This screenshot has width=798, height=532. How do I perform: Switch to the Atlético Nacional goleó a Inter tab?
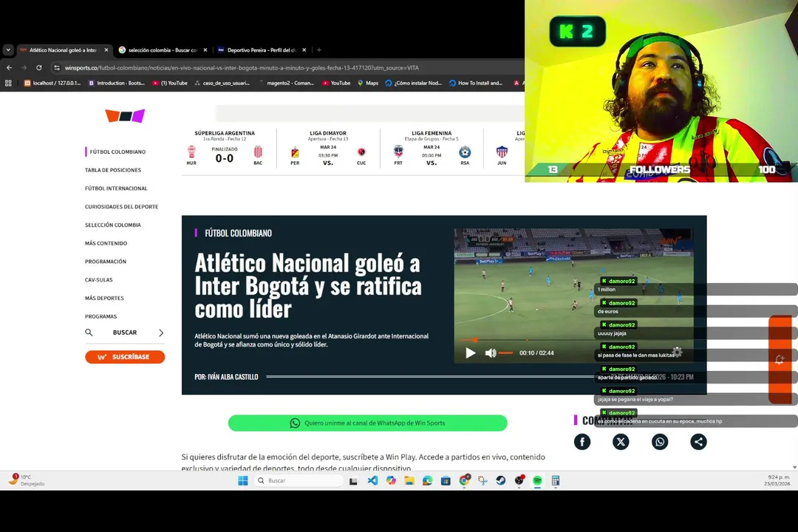click(63, 50)
